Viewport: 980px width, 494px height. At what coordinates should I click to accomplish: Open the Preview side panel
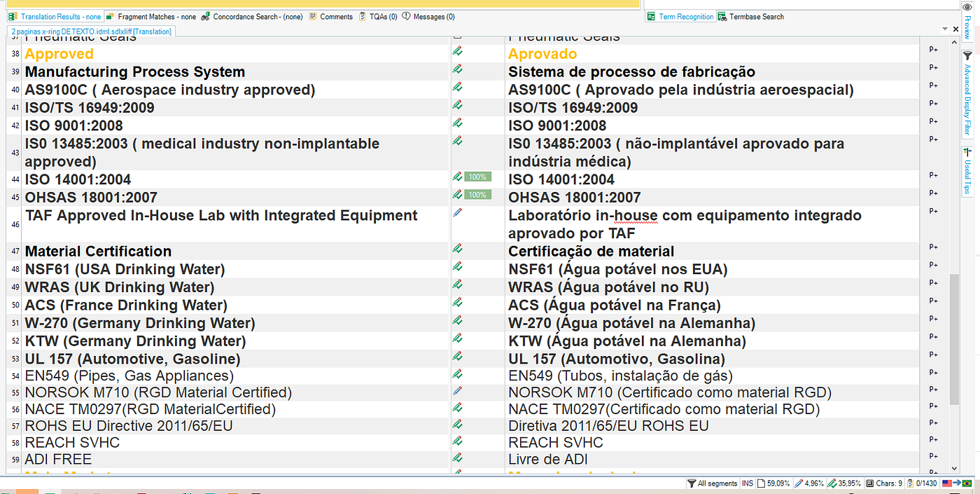[x=967, y=22]
